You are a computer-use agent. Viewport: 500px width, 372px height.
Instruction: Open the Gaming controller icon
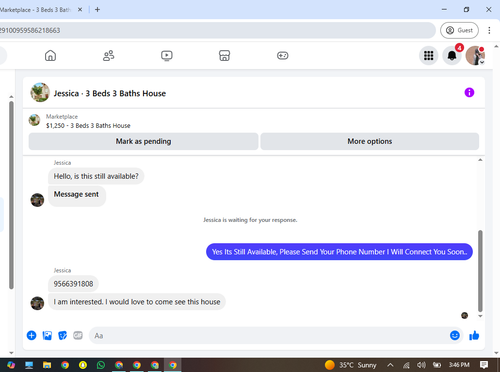coord(282,55)
